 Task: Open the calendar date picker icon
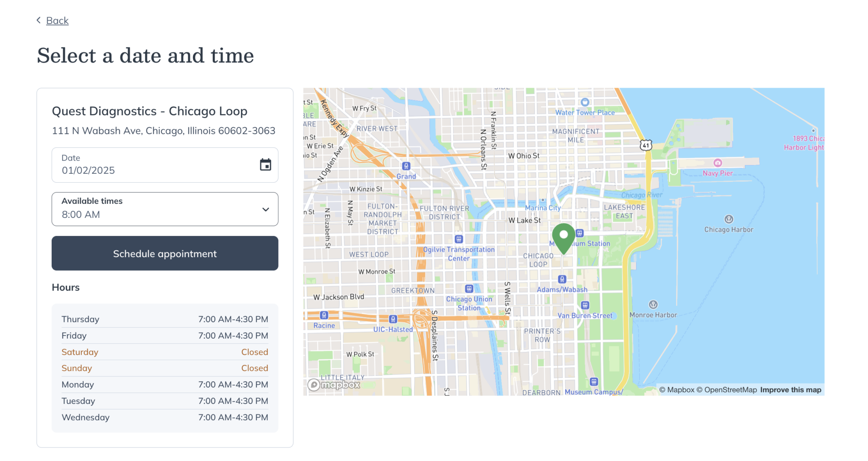pyautogui.click(x=266, y=165)
